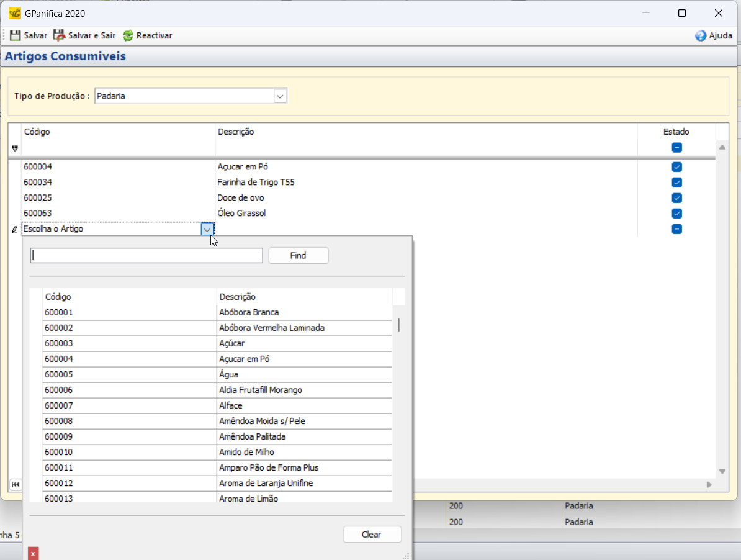Click the Find button

(x=298, y=255)
